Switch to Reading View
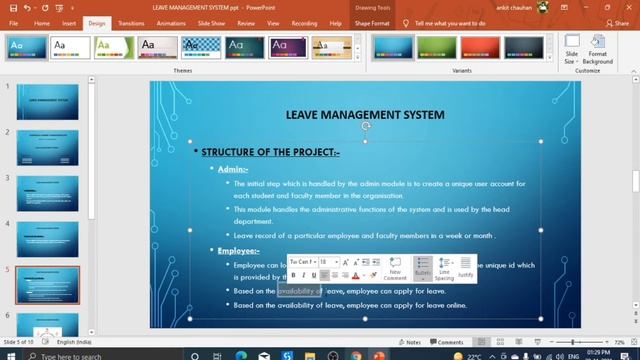This screenshot has width=640, height=360. (x=519, y=342)
